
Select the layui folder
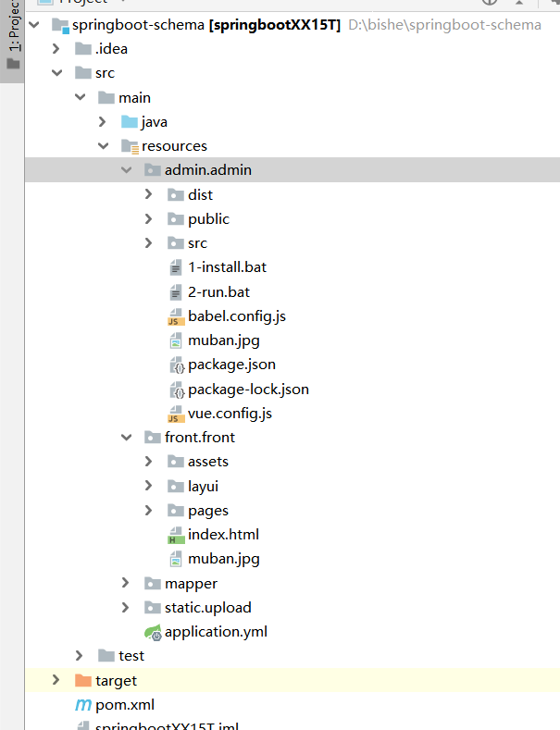[203, 486]
